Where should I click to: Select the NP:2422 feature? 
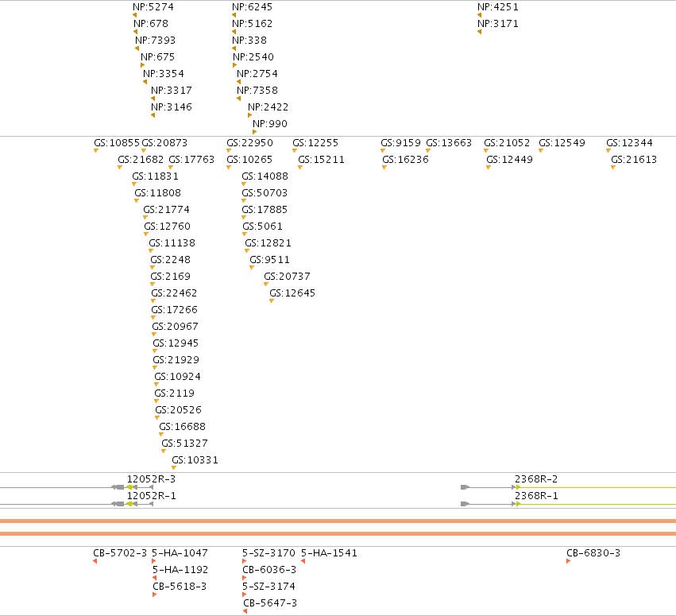pyautogui.click(x=268, y=107)
